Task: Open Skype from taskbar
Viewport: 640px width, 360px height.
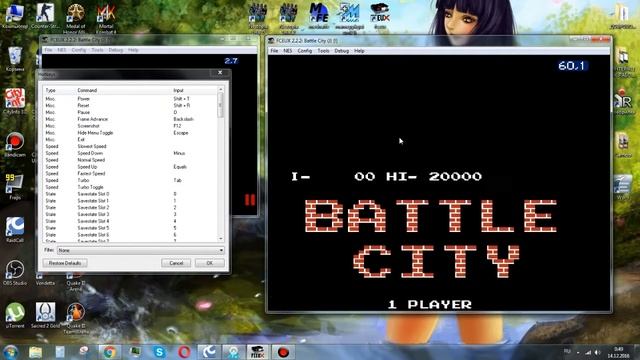Action: point(159,352)
